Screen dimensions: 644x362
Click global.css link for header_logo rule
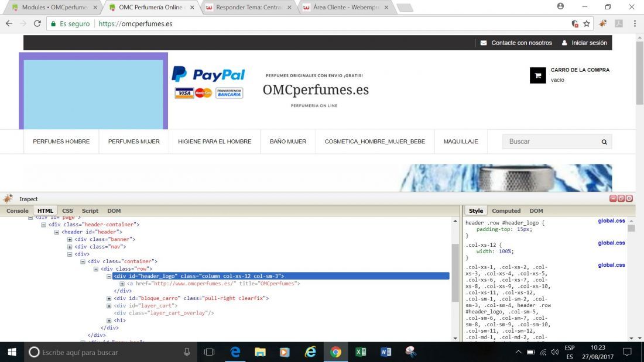click(x=611, y=221)
